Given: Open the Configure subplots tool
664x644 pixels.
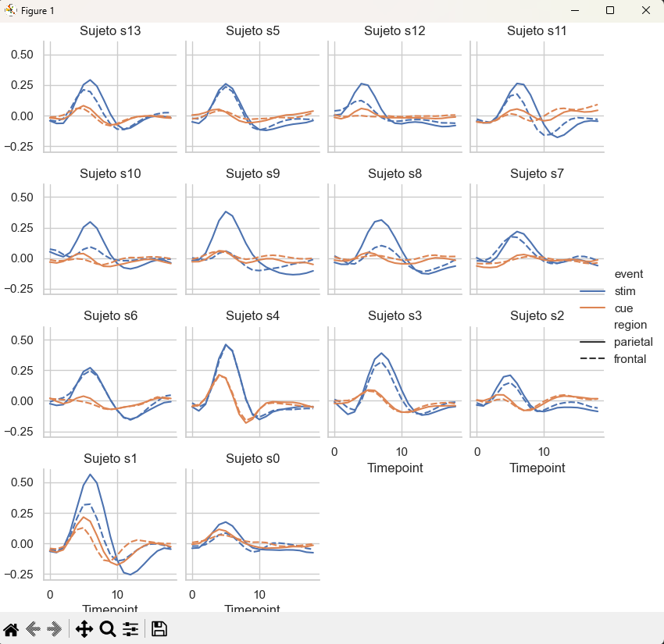Looking at the screenshot, I should (130, 629).
